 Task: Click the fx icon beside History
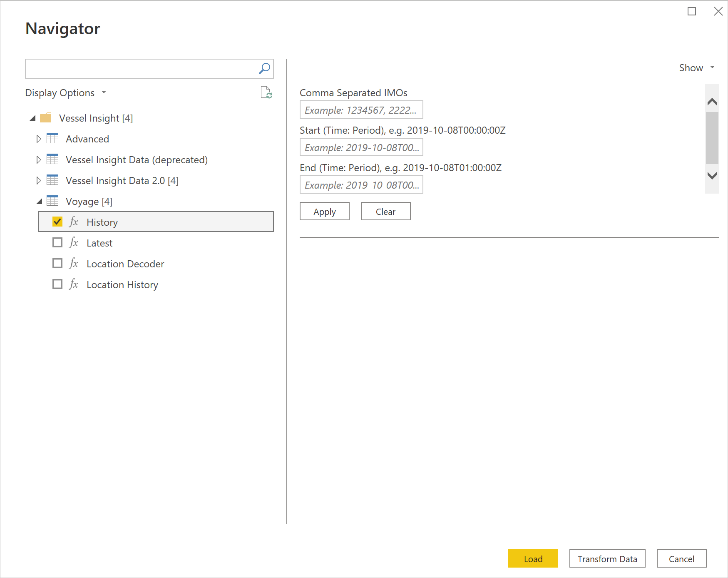[74, 222]
